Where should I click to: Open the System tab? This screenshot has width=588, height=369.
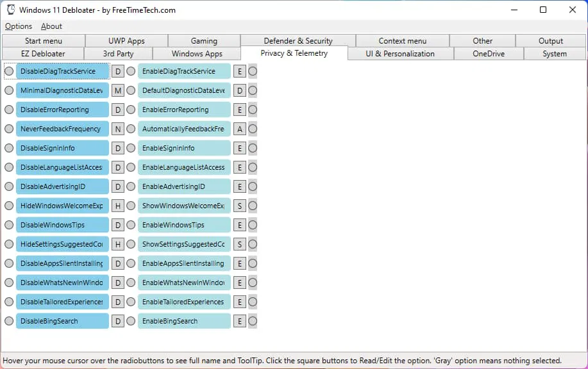(x=555, y=54)
